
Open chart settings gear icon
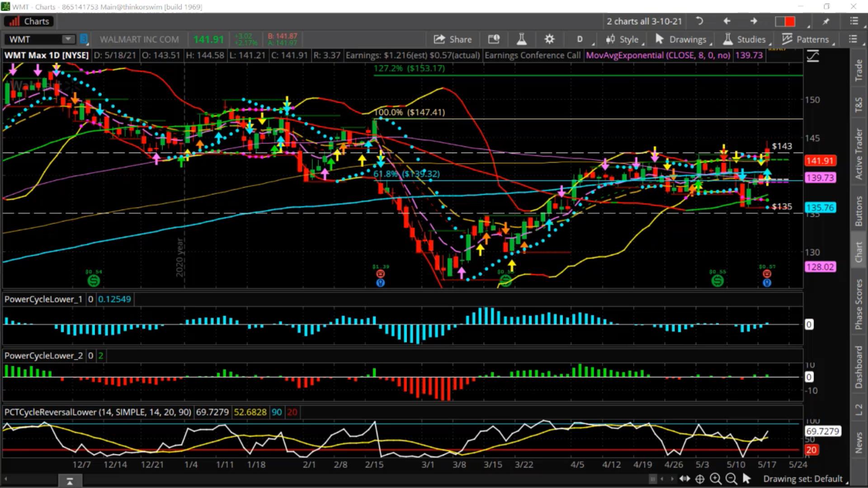coord(549,39)
